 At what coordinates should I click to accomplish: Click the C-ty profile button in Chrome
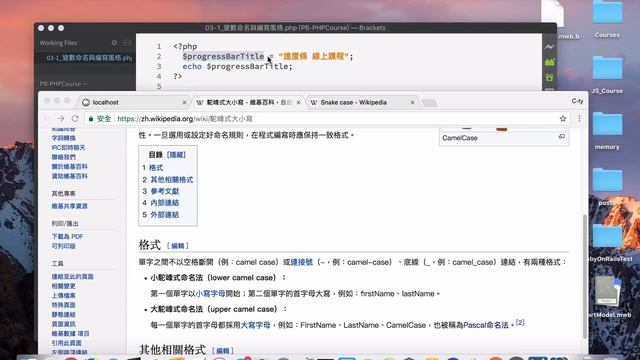(x=577, y=101)
